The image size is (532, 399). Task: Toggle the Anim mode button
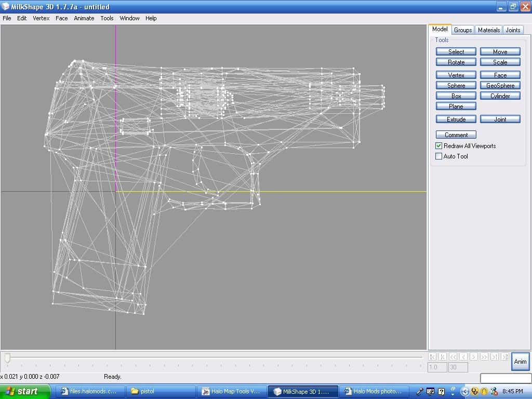point(520,362)
